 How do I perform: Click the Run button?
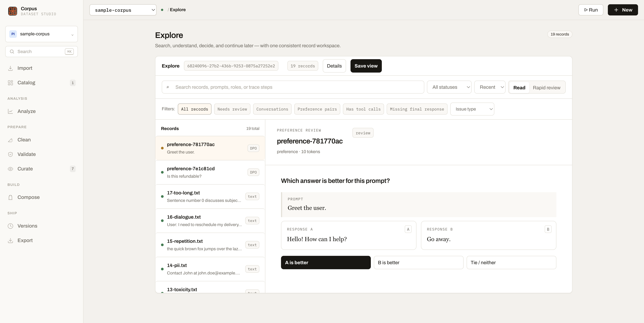point(591,10)
